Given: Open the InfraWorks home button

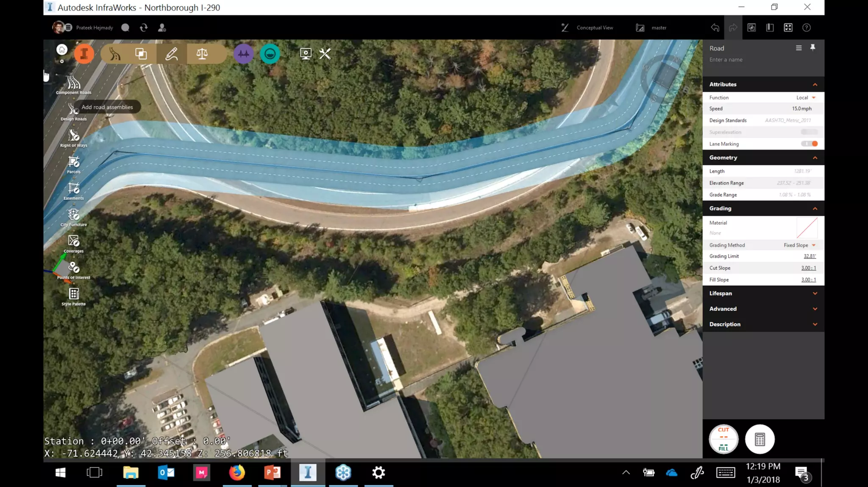Looking at the screenshot, I should pyautogui.click(x=62, y=50).
